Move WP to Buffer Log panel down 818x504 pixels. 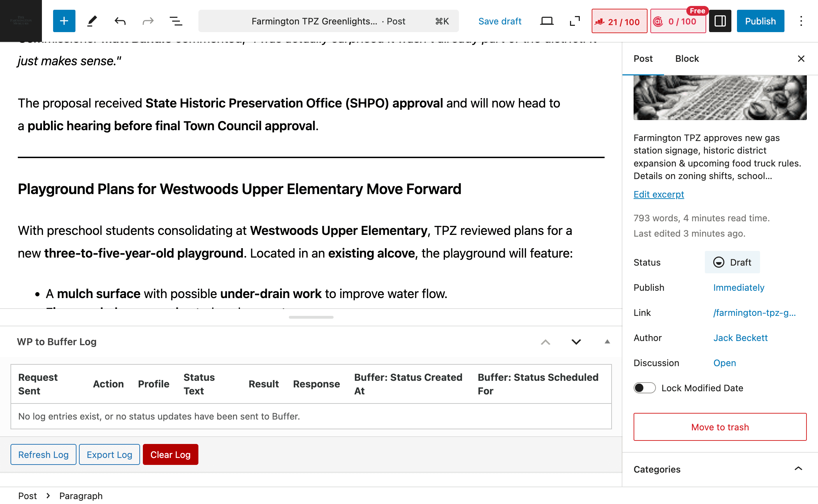576,342
